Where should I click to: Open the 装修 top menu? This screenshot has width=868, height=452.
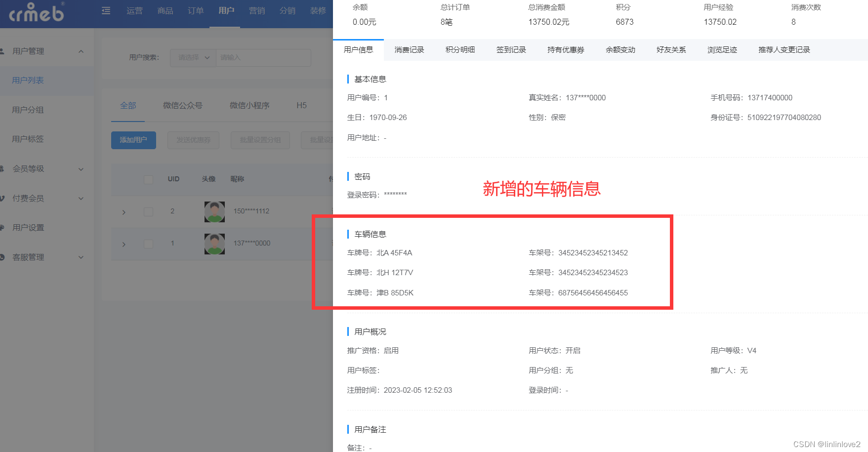coord(318,10)
